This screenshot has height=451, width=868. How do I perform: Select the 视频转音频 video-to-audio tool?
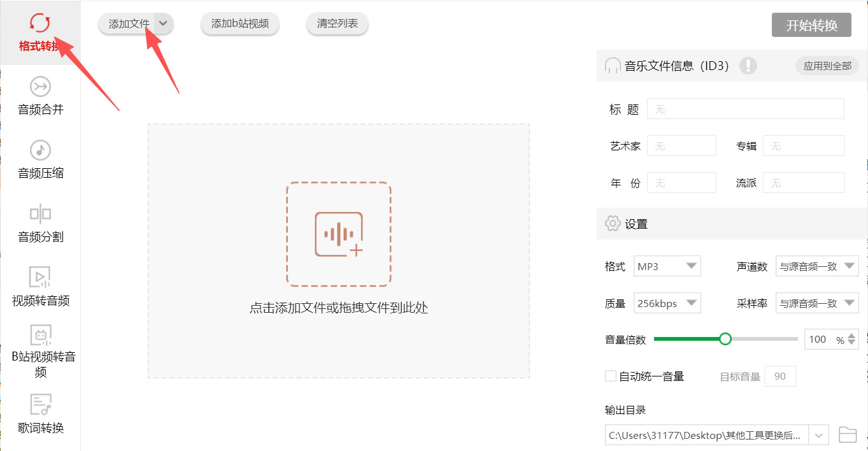pyautogui.click(x=40, y=287)
